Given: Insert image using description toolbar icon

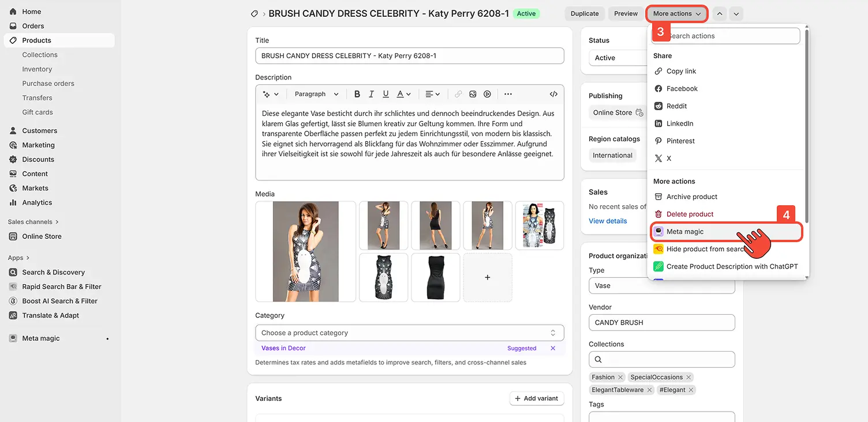Looking at the screenshot, I should [473, 94].
